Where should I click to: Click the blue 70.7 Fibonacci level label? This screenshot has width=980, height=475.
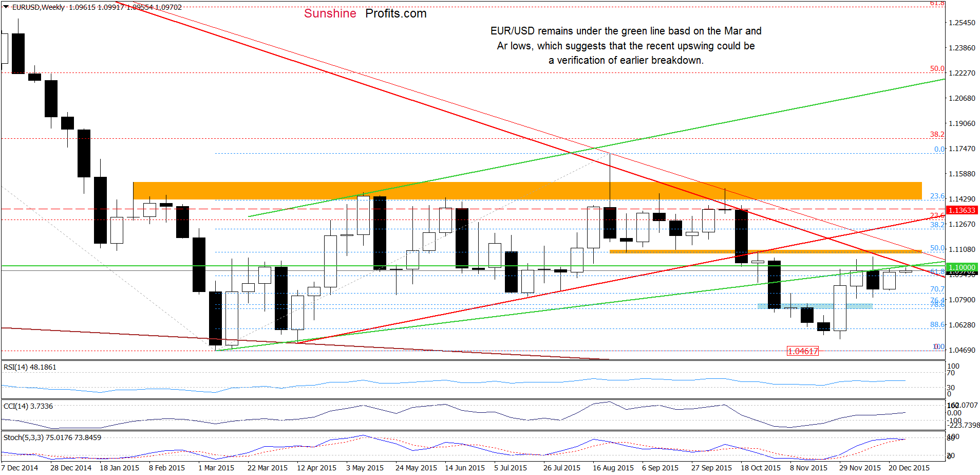tap(937, 289)
